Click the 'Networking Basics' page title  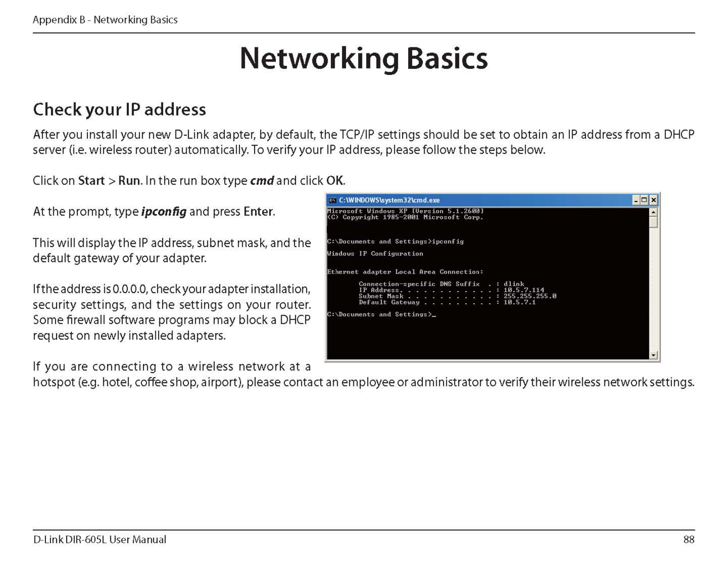click(364, 58)
